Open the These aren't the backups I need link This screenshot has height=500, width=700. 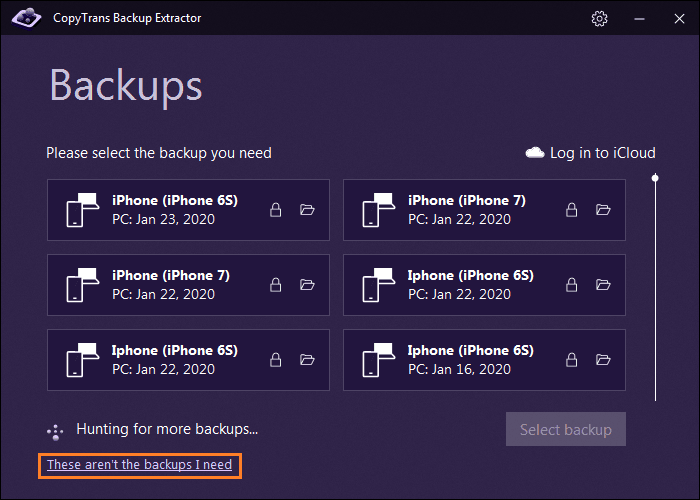coord(139,465)
